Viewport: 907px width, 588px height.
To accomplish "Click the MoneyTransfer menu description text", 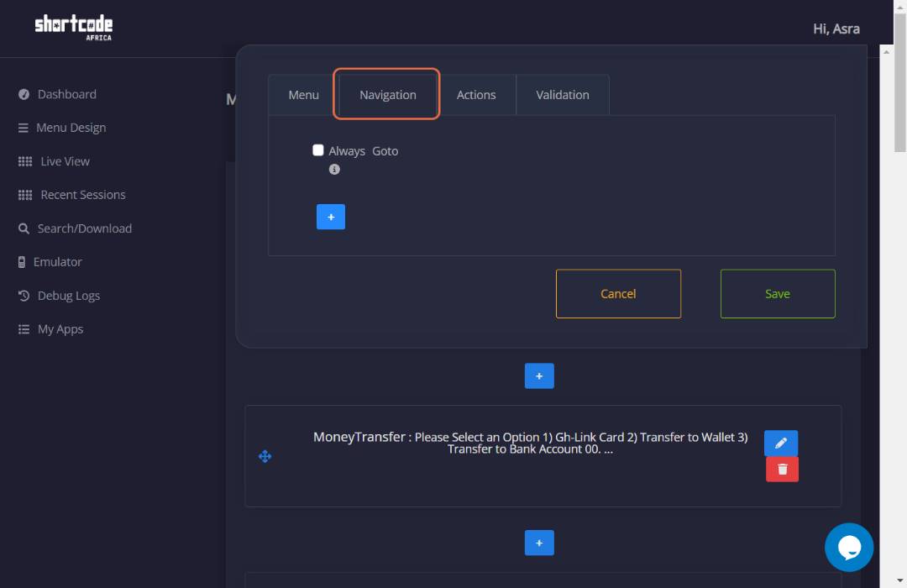I will (x=531, y=444).
